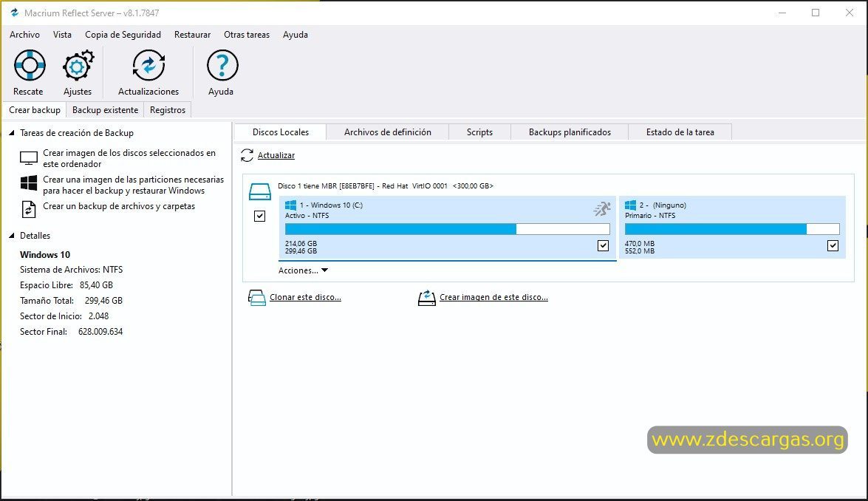The width and height of the screenshot is (868, 501).
Task: Click the partition 2 usage bar
Action: tap(732, 229)
